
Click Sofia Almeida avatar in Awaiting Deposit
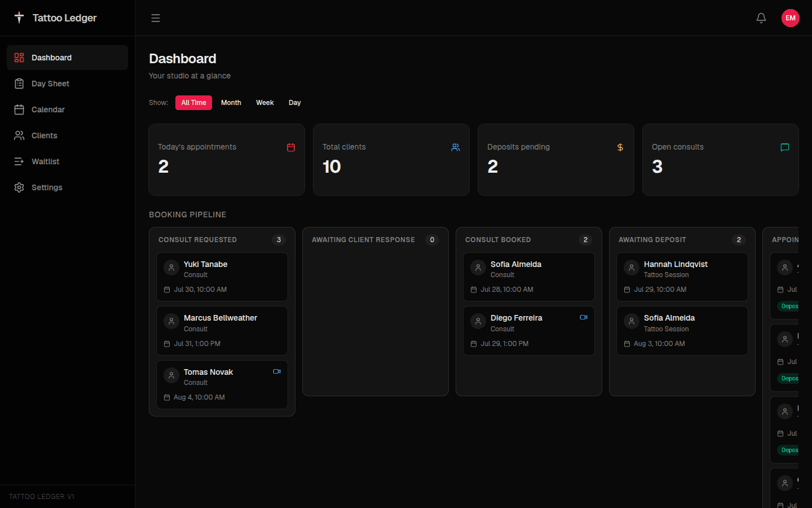tap(632, 321)
